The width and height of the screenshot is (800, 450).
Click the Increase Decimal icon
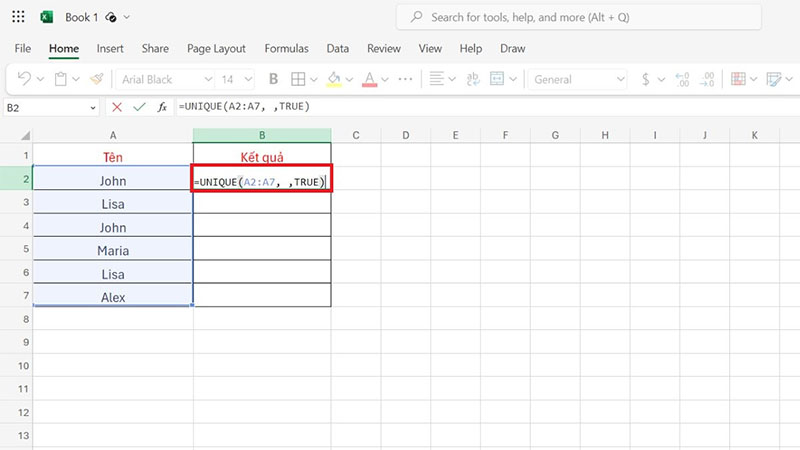(683, 79)
